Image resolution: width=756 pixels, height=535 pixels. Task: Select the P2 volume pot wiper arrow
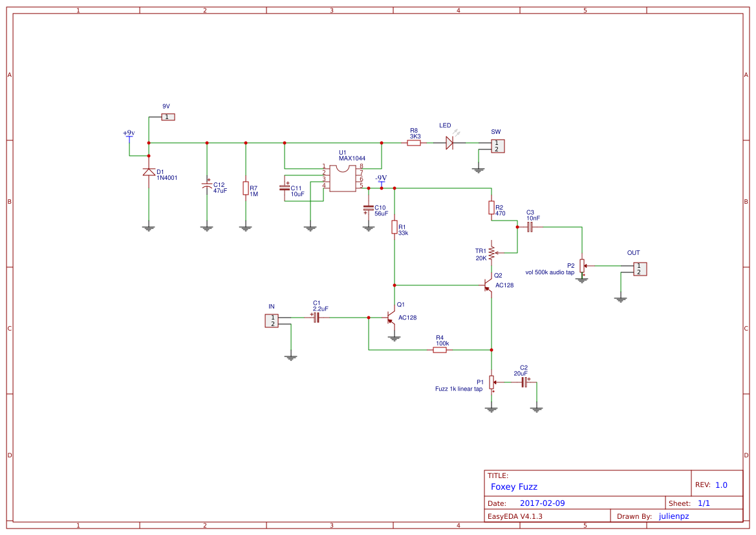pos(585,265)
